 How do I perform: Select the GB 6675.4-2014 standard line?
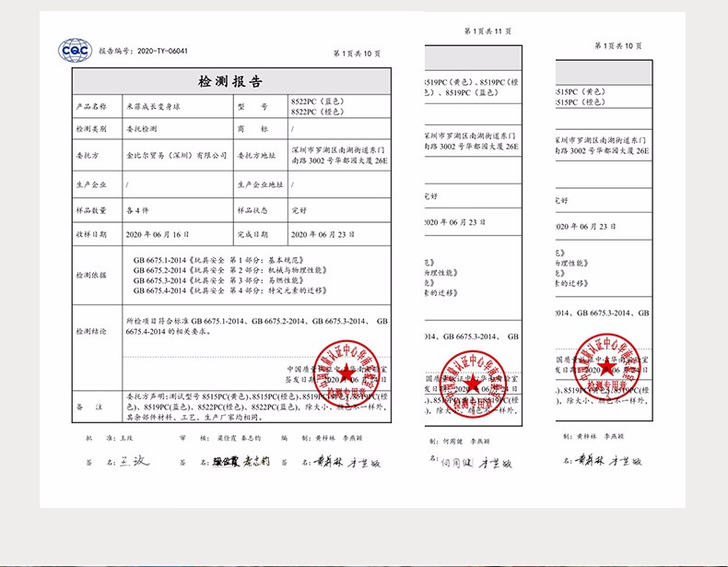point(230,290)
